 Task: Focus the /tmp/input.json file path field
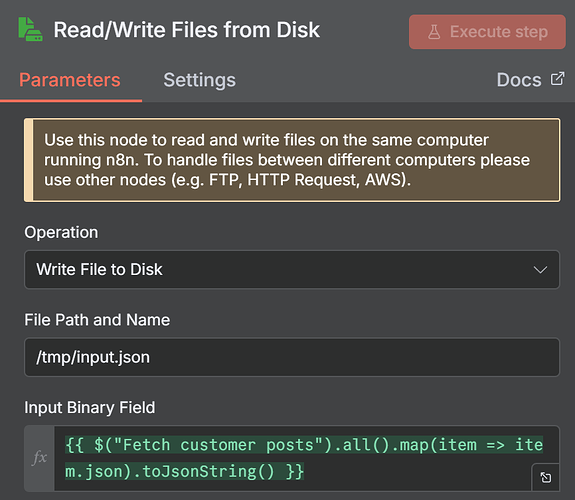292,357
